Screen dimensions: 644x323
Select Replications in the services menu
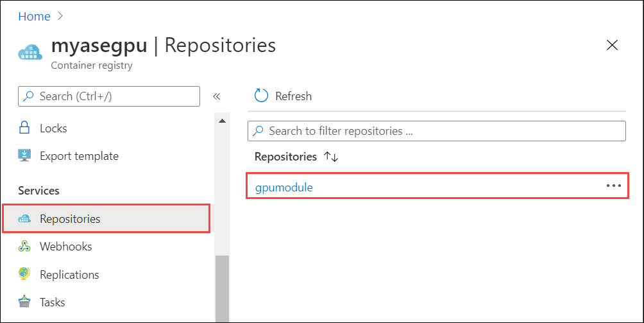pyautogui.click(x=69, y=274)
